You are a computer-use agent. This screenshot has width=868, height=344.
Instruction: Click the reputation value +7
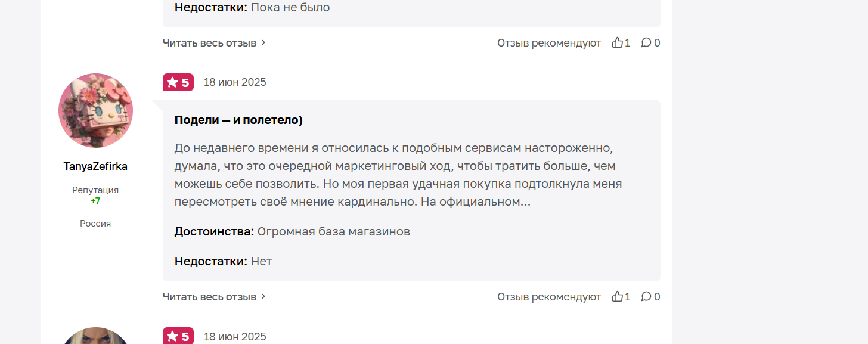[95, 201]
